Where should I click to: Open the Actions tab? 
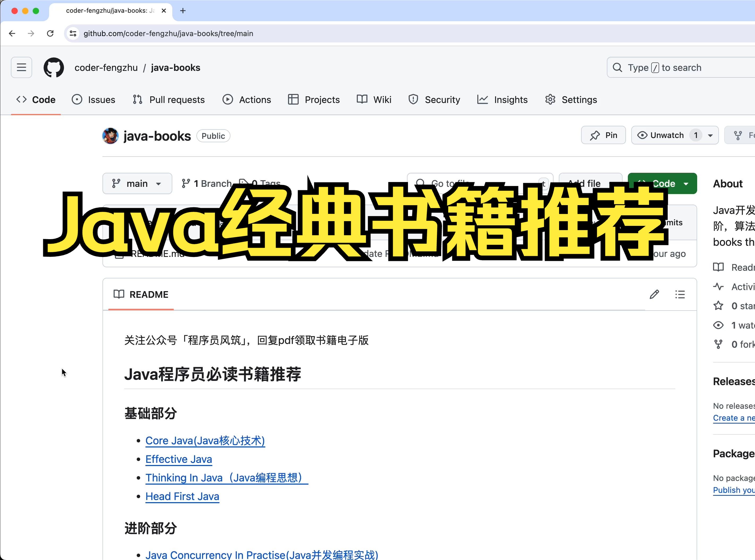[x=247, y=100]
